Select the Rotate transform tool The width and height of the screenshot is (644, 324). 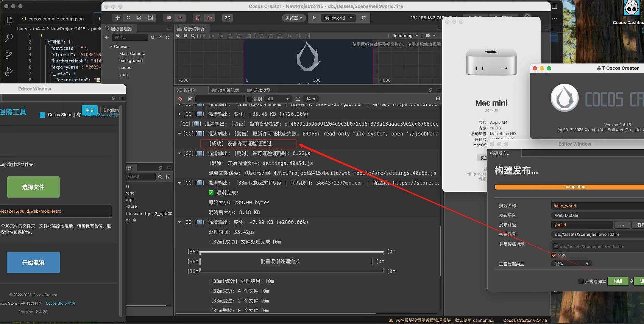[x=128, y=18]
